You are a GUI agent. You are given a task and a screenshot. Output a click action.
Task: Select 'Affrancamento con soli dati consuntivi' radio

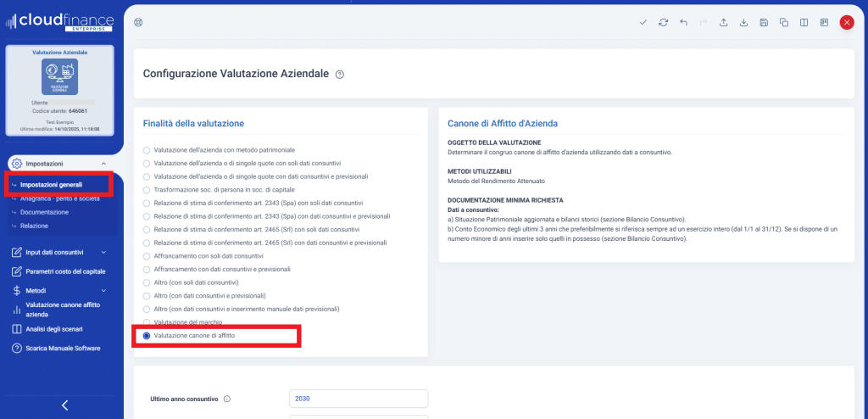pyautogui.click(x=147, y=255)
